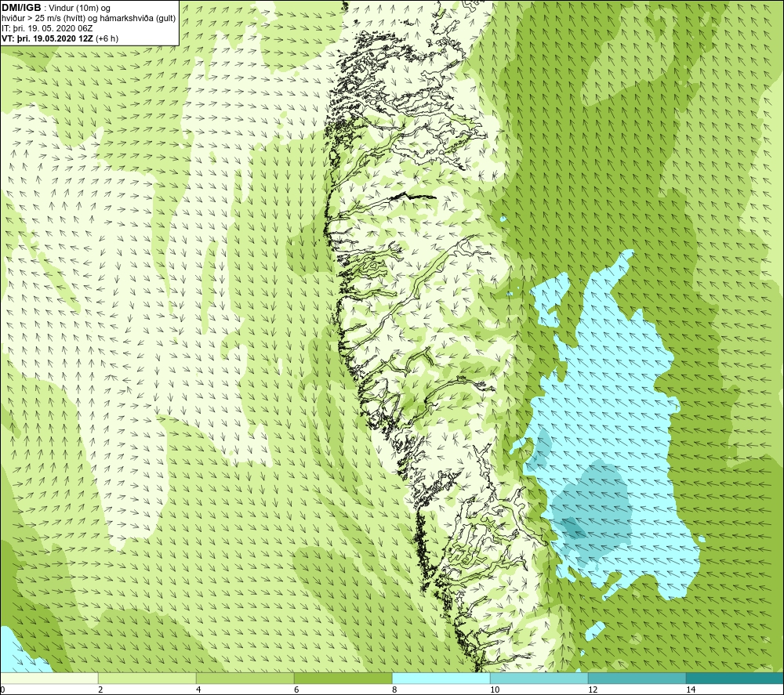Click the scale label '10'
The image size is (784, 695).
point(495,690)
